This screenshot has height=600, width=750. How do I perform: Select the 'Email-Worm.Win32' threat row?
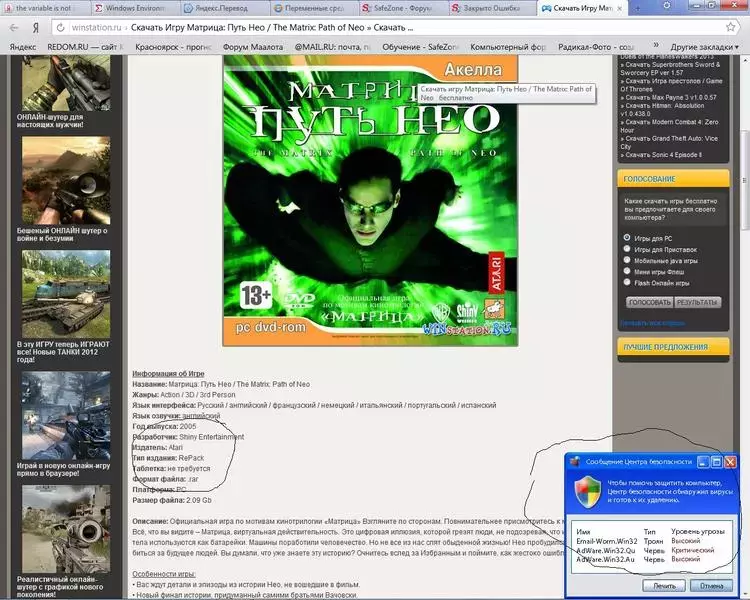tap(651, 541)
